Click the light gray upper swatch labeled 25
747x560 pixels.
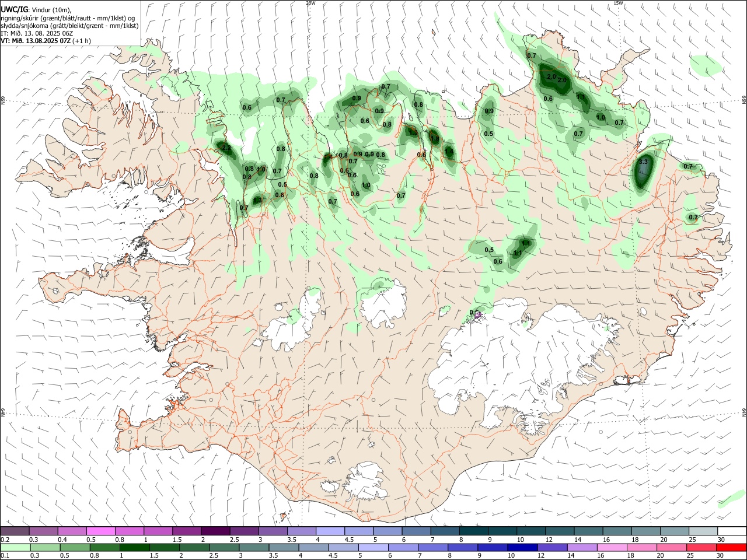tap(703, 531)
